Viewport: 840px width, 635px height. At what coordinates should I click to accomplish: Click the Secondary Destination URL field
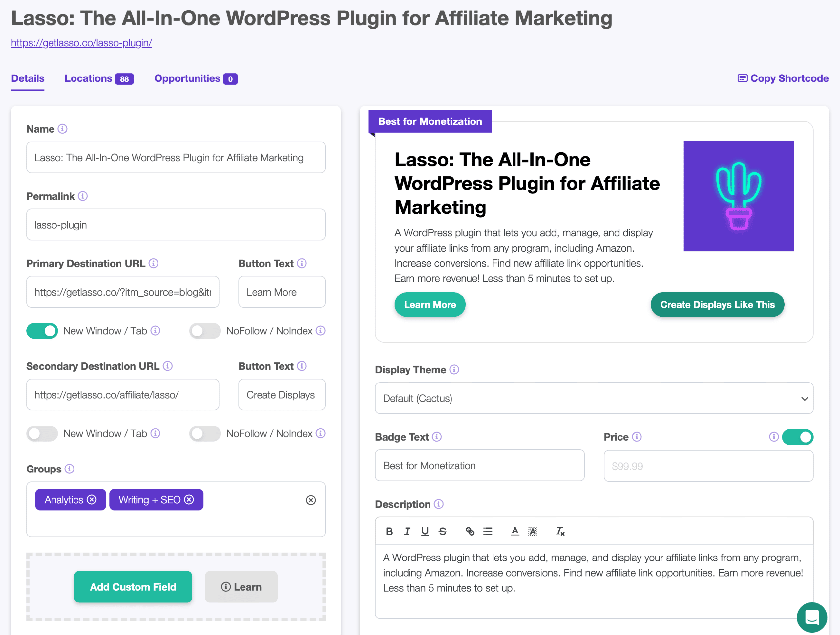tap(123, 394)
